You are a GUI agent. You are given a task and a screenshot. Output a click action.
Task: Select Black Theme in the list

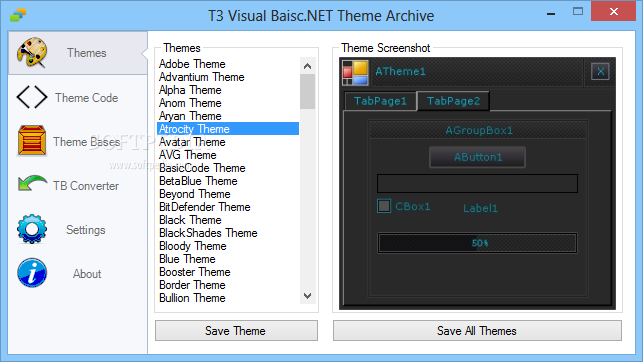(x=228, y=220)
